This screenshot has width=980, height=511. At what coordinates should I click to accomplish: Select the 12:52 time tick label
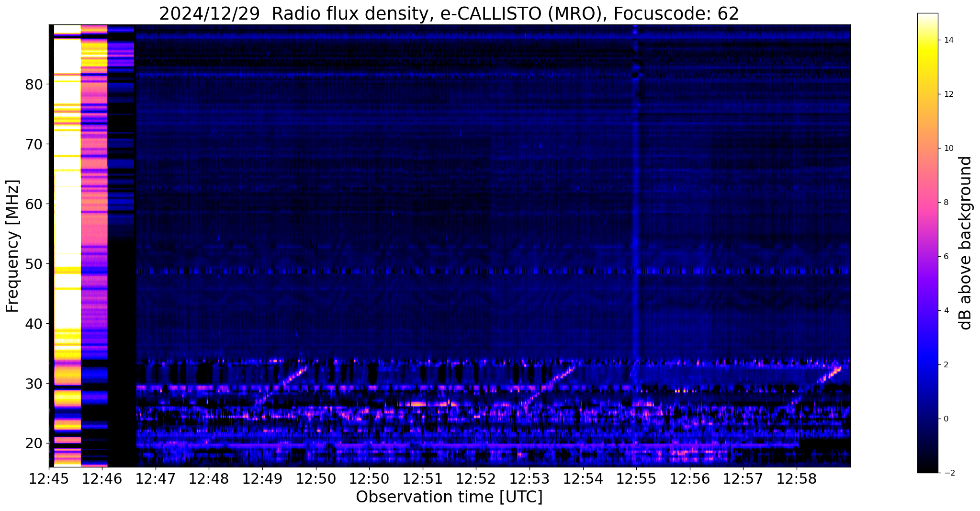click(x=476, y=478)
